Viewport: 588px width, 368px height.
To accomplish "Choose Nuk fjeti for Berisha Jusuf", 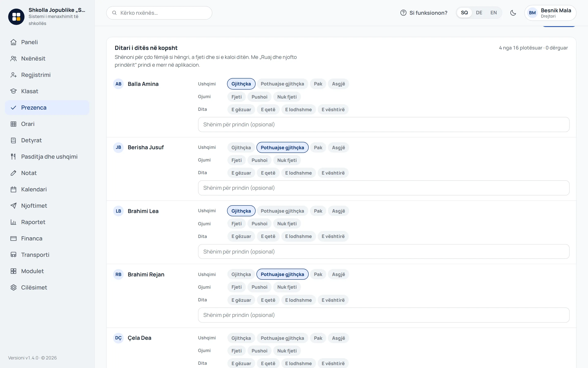I will pos(287,160).
